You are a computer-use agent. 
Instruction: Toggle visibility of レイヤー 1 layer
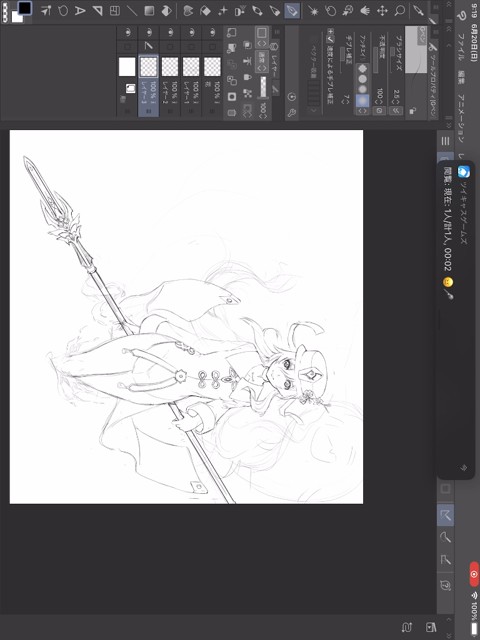coord(191,32)
